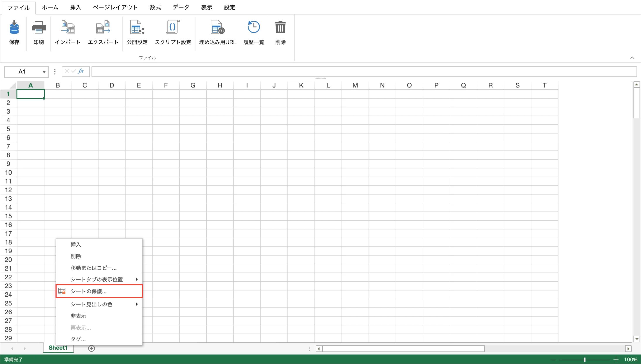This screenshot has height=364, width=641.
Task: Expand the cell name box dropdown arrow
Action: click(x=44, y=72)
